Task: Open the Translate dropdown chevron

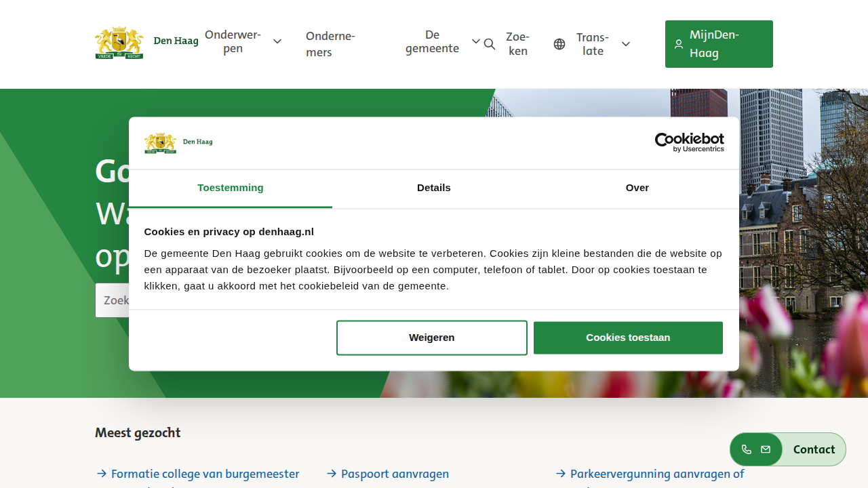Action: [x=625, y=43]
